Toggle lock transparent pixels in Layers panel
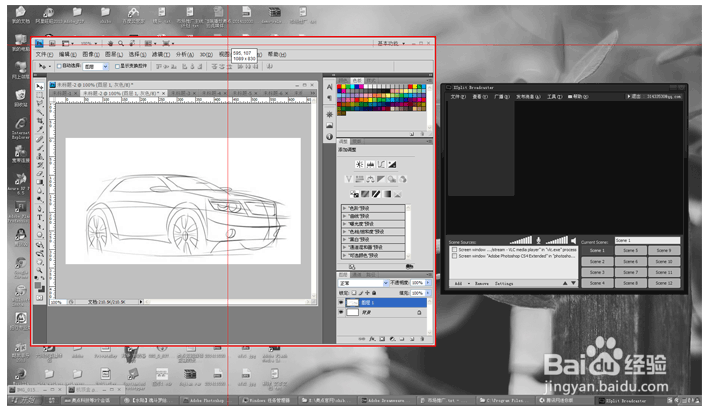708x411 pixels. pos(354,293)
